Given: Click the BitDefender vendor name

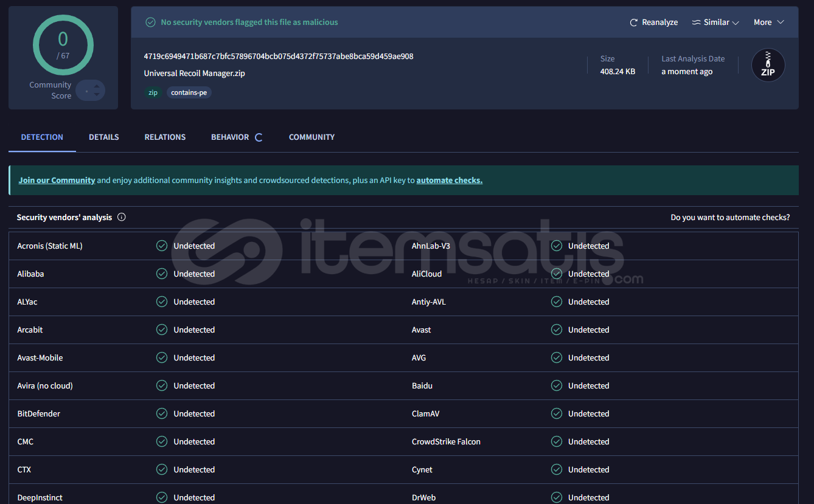Looking at the screenshot, I should 39,414.
